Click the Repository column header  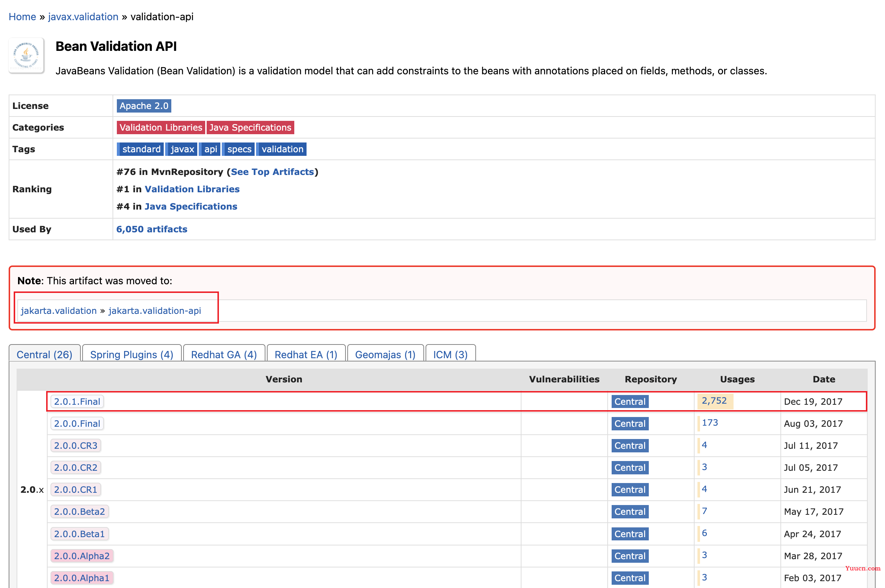pyautogui.click(x=651, y=379)
